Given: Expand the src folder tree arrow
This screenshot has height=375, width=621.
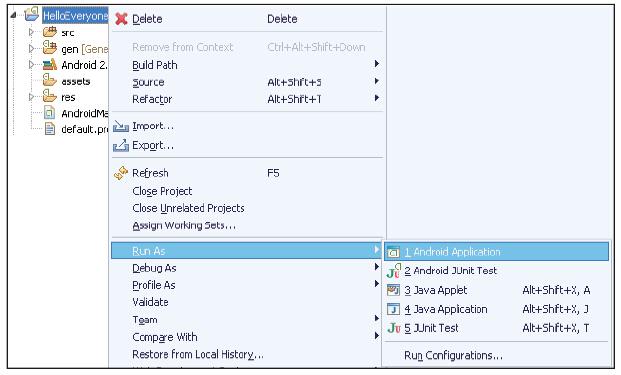Looking at the screenshot, I should 31,32.
